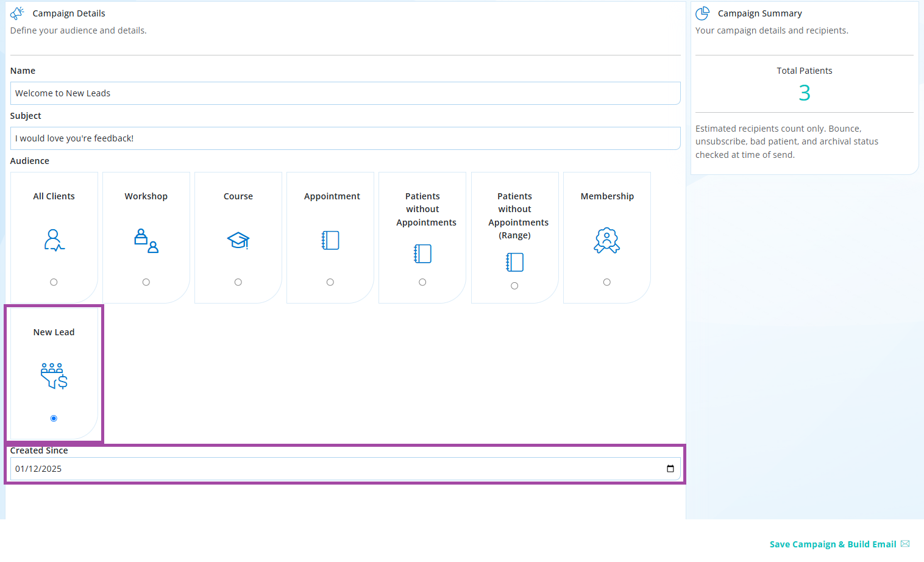Image resolution: width=924 pixels, height=562 pixels.
Task: Click 'Define your audience and details.' text
Action: point(79,30)
